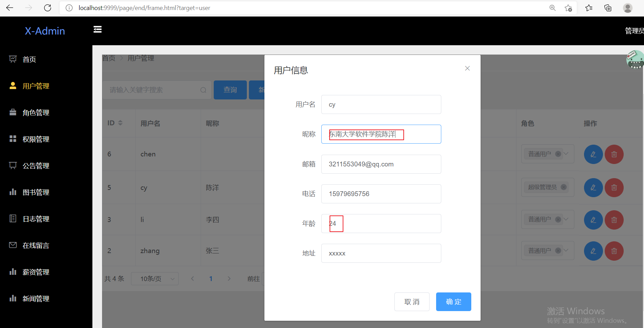The image size is (644, 328).
Task: Click edit pencil button for user li
Action: [593, 220]
